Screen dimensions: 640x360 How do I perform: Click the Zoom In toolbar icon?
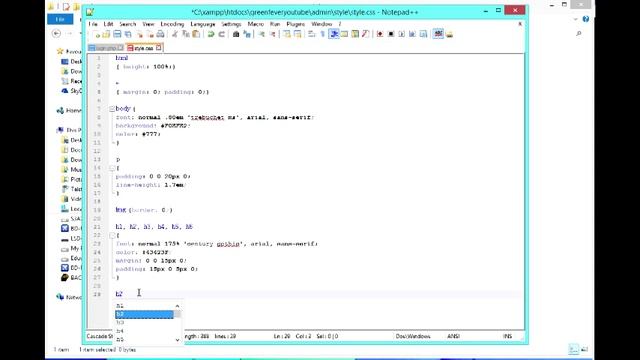coord(262,34)
